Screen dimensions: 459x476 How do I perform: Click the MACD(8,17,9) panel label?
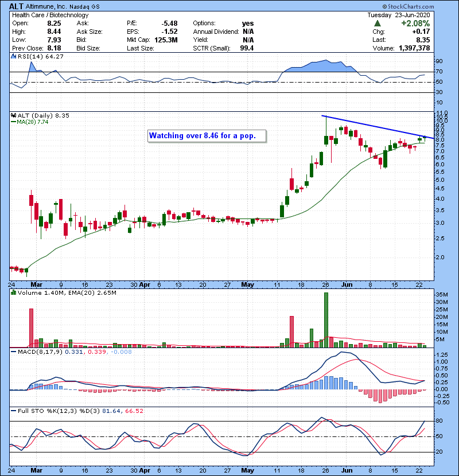40,352
